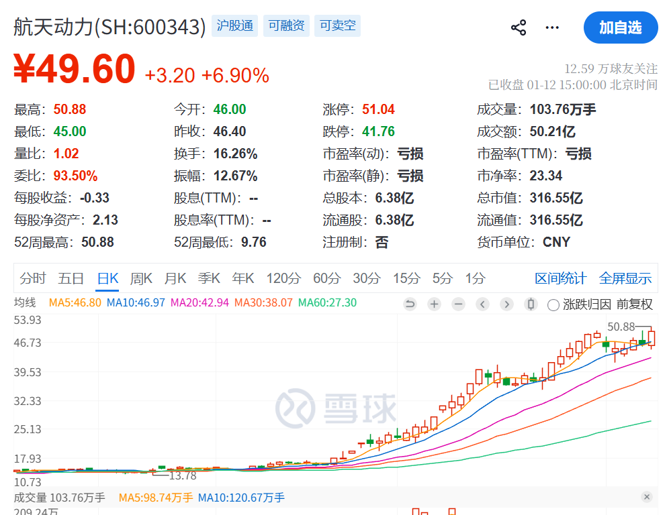Screen dimensions: 667x515
Task: Click the share icon near the stock title
Action: point(518,28)
